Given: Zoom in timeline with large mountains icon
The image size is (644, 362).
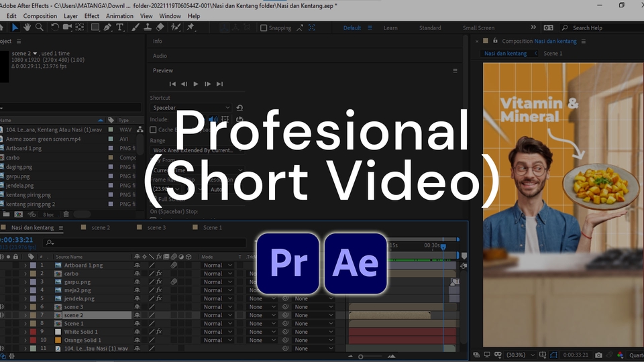Looking at the screenshot, I should [391, 356].
